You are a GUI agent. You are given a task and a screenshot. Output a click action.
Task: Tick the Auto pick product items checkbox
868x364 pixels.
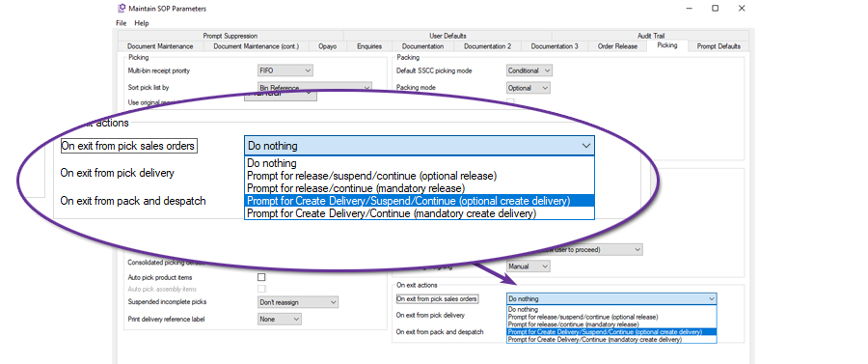pyautogui.click(x=261, y=277)
